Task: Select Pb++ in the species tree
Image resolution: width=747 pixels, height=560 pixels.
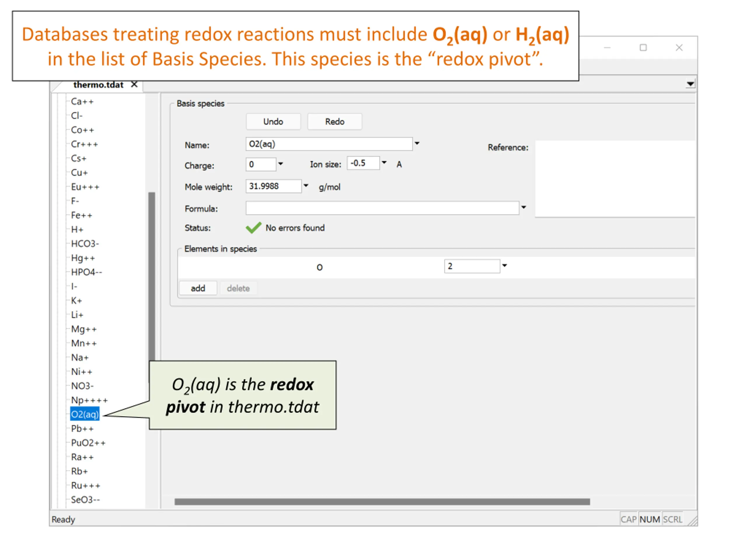Action: [x=82, y=428]
